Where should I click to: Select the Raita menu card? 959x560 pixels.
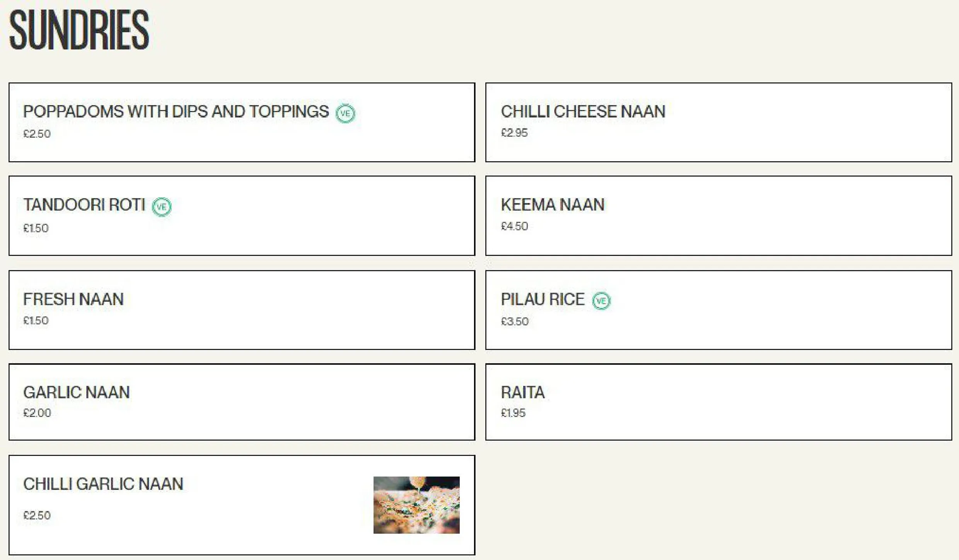pos(718,402)
